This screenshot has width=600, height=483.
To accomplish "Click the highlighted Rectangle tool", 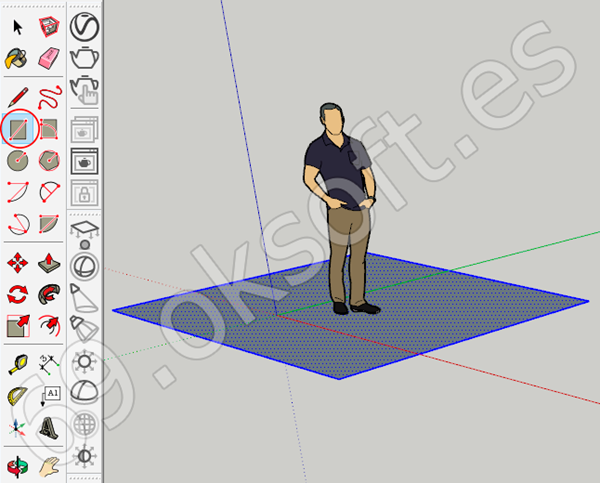I will coord(19,129).
